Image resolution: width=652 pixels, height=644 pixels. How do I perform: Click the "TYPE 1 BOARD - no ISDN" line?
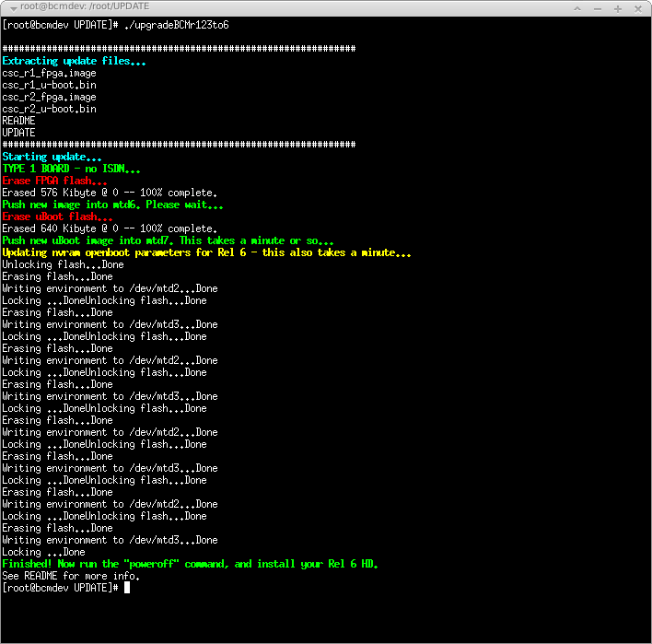[x=71, y=169]
